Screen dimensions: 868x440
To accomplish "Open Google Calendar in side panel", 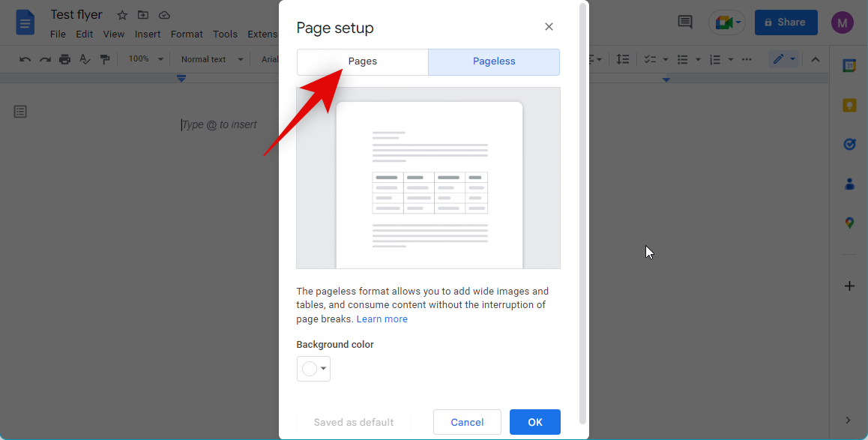I will click(x=849, y=65).
